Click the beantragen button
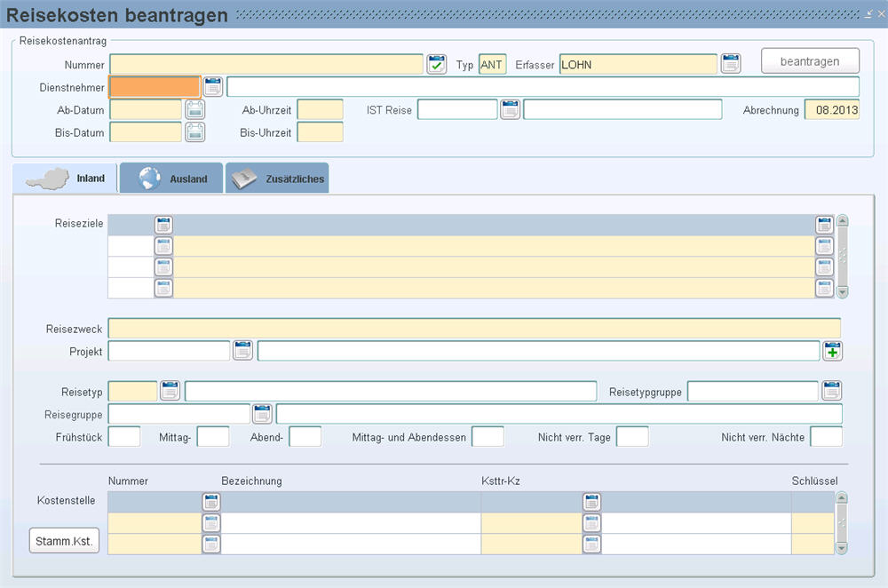 810,61
